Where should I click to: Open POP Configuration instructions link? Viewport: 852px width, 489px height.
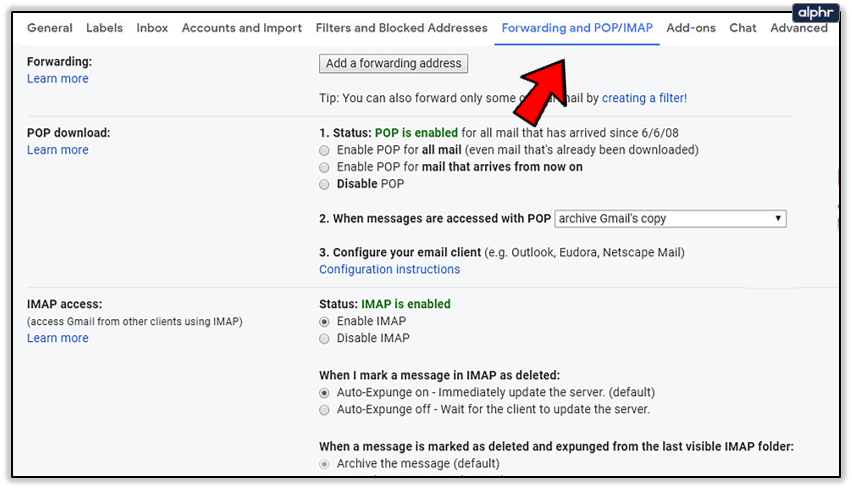390,269
